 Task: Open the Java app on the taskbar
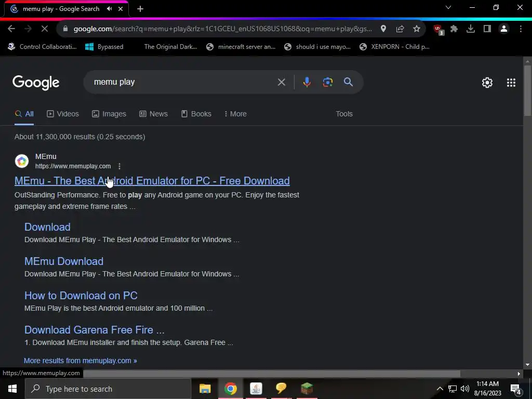coord(256,389)
